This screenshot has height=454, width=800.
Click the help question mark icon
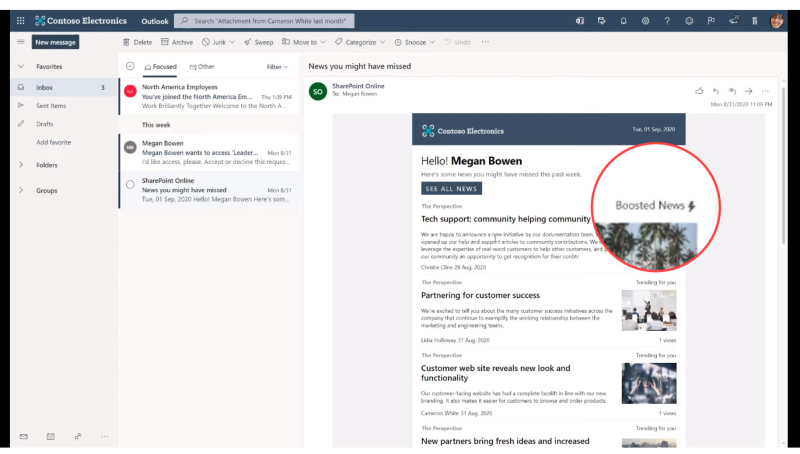pos(667,21)
